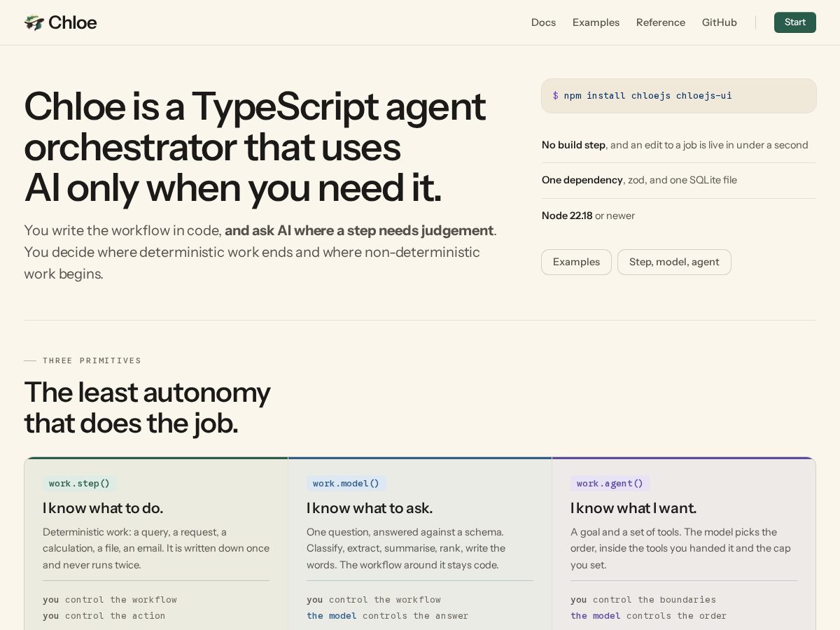Screen dimensions: 840x630
Task: Click "and ask AI where a step needs judgement"
Action: [x=359, y=230]
